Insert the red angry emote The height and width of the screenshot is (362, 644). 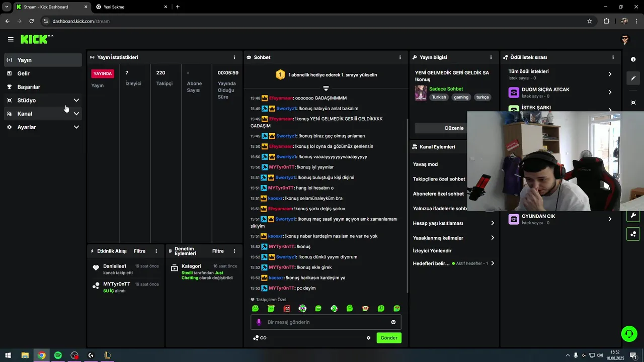click(287, 308)
